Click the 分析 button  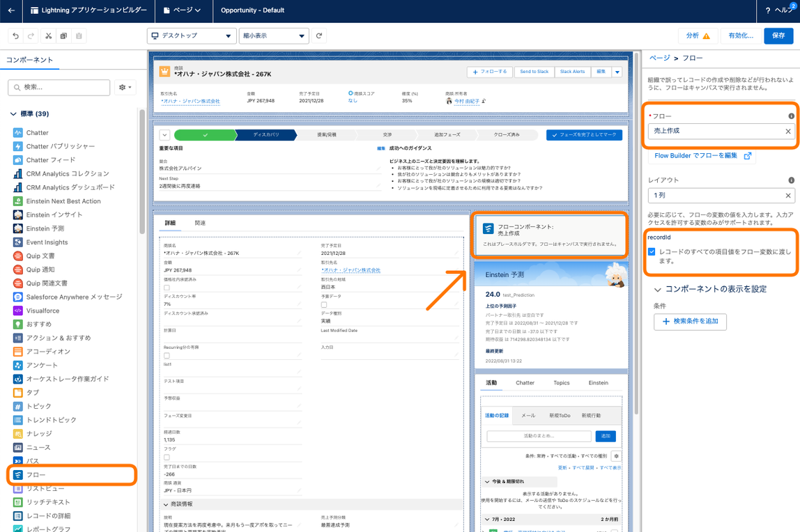pos(698,36)
